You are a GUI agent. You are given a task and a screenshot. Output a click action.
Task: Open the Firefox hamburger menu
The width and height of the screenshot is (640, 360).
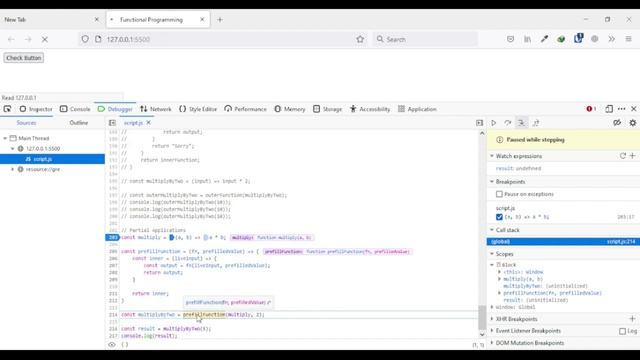[629, 39]
